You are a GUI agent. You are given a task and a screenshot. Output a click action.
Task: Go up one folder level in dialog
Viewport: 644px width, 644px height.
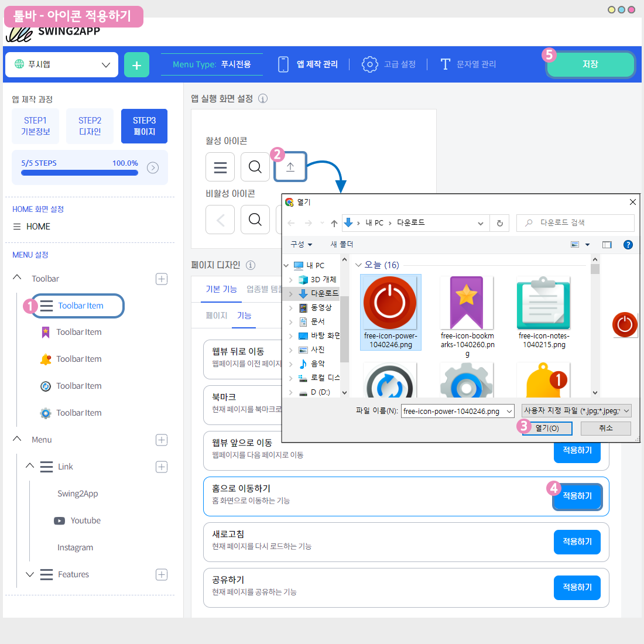[x=334, y=223]
